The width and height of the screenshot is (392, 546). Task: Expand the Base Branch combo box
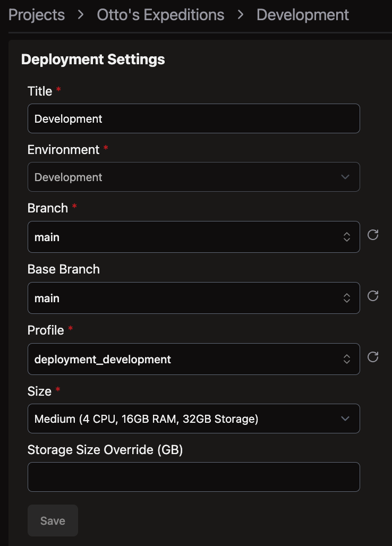[x=181, y=298]
